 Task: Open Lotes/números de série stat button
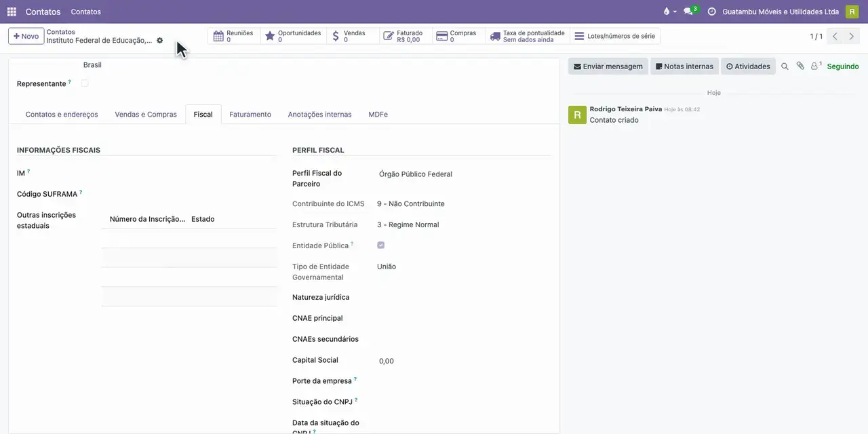point(615,36)
